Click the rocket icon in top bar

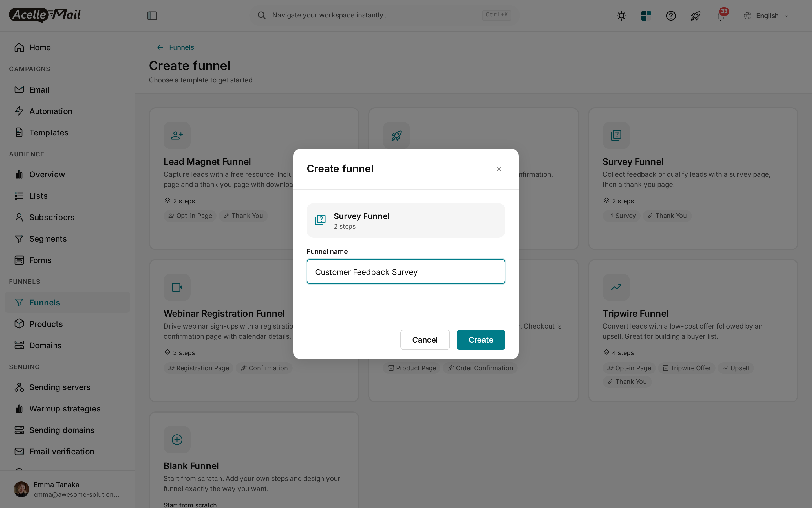pos(696,16)
